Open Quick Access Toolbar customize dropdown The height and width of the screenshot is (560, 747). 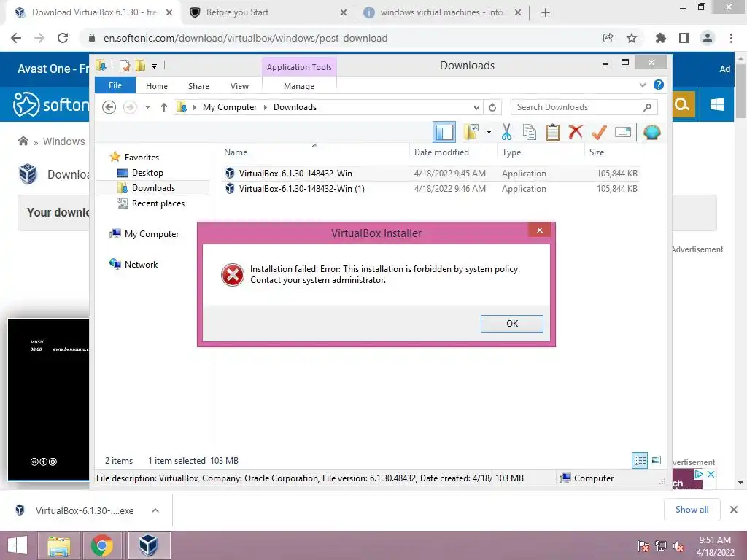tap(155, 66)
